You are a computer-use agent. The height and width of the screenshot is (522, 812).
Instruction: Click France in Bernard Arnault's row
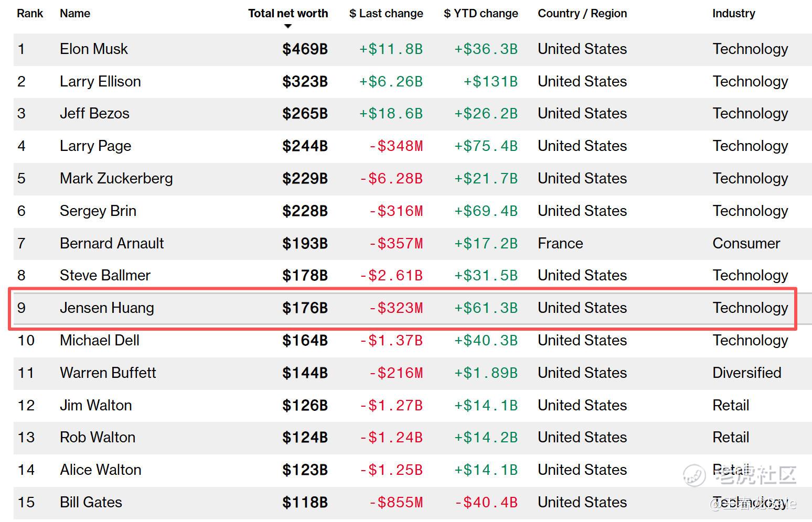pos(560,244)
